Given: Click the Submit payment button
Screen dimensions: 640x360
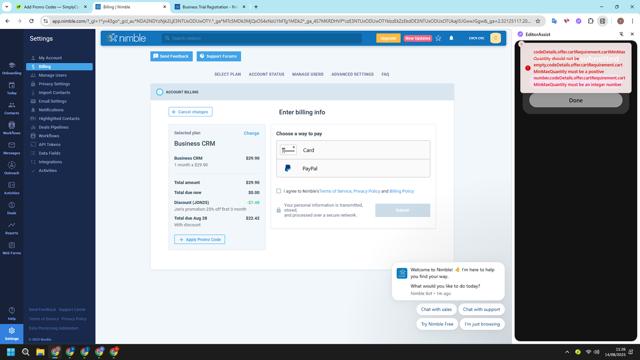Looking at the screenshot, I should point(402,210).
